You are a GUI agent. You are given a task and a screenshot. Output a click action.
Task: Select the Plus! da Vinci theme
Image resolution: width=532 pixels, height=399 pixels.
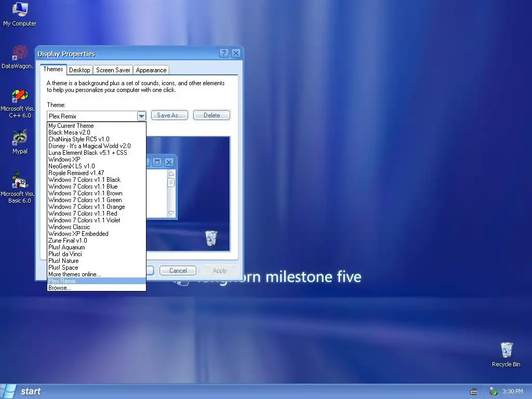97,254
